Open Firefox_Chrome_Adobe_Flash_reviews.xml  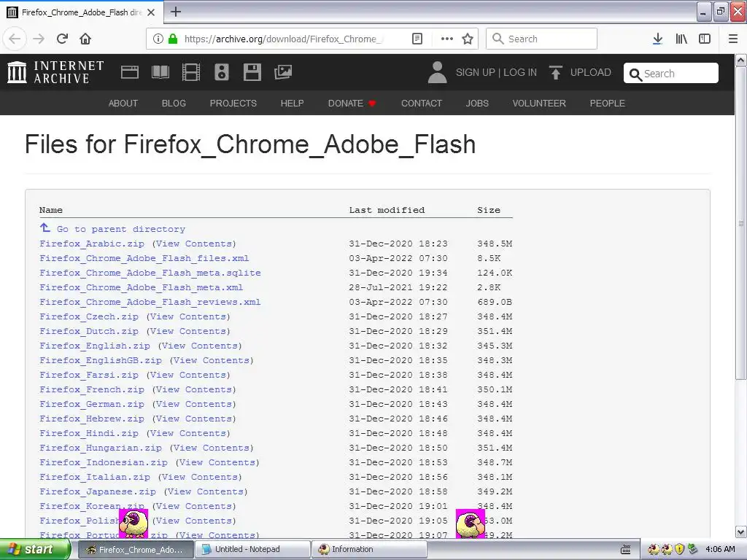[x=150, y=303]
